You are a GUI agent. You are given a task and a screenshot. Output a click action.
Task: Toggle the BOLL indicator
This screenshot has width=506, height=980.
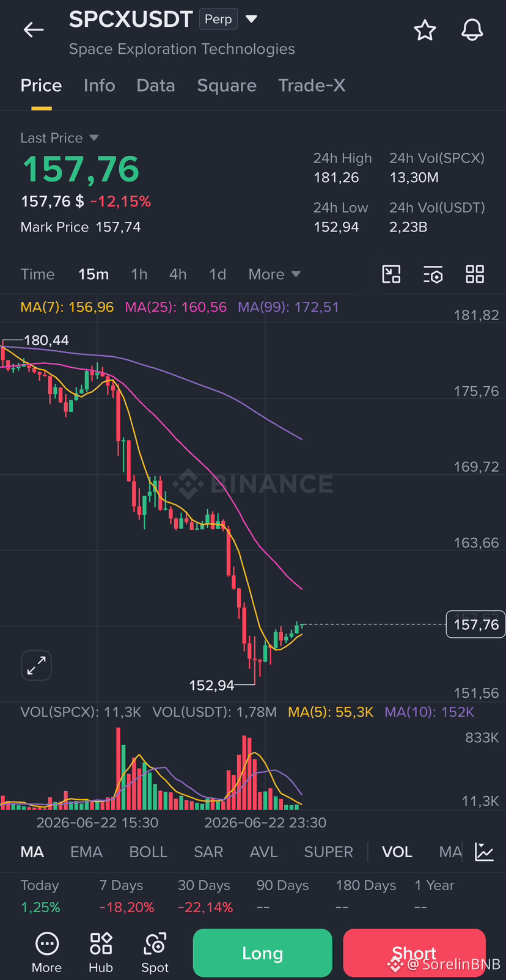[x=148, y=852]
